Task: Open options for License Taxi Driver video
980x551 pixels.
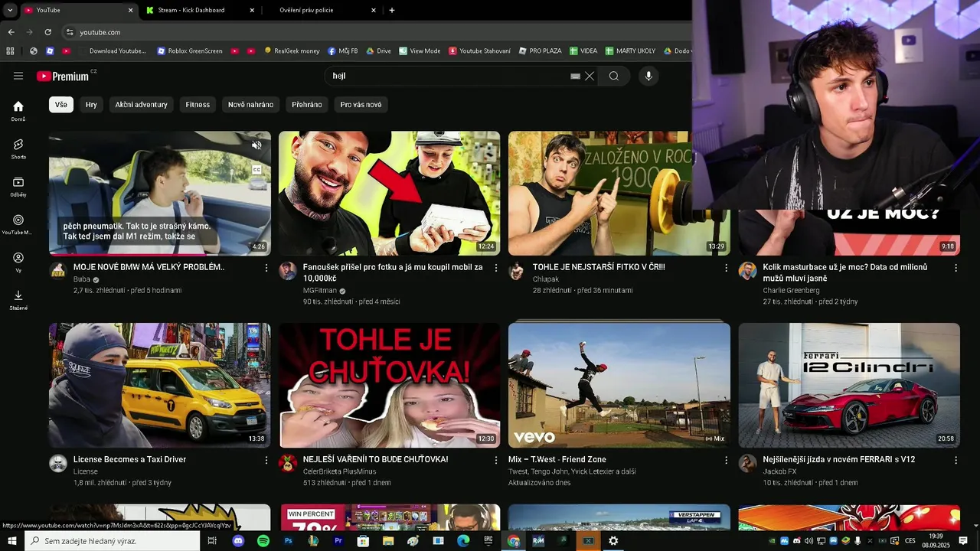Action: pyautogui.click(x=266, y=460)
